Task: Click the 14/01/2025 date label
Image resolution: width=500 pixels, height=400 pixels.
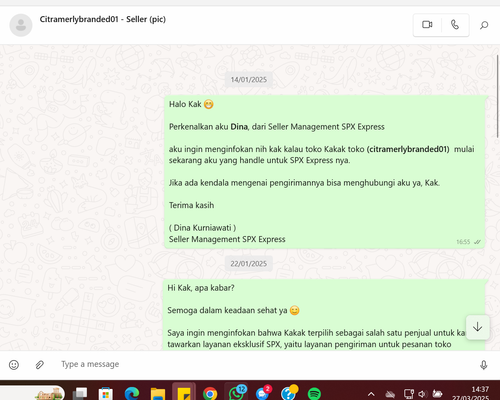Action: coord(249,80)
